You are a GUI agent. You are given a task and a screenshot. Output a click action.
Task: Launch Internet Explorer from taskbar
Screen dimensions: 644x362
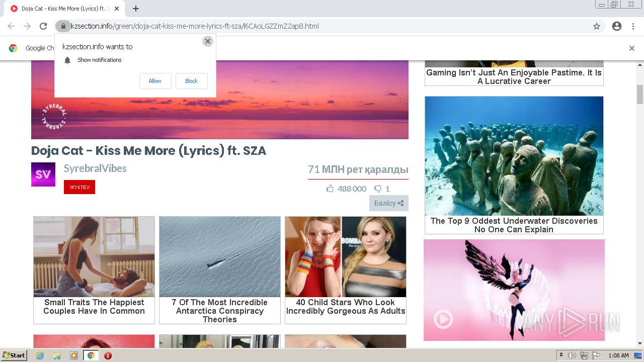click(x=40, y=355)
